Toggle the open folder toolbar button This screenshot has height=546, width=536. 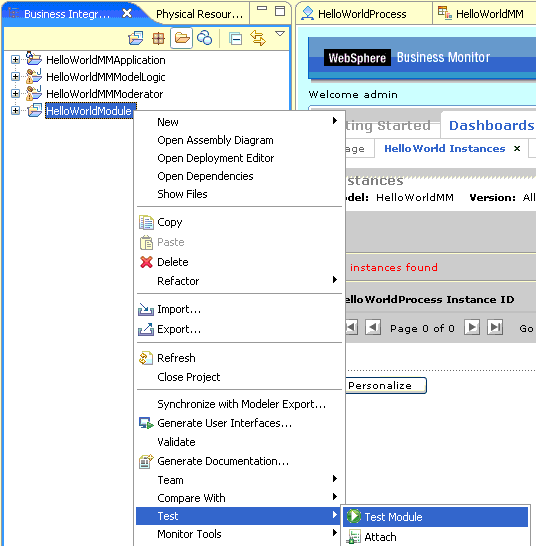pyautogui.click(x=181, y=38)
